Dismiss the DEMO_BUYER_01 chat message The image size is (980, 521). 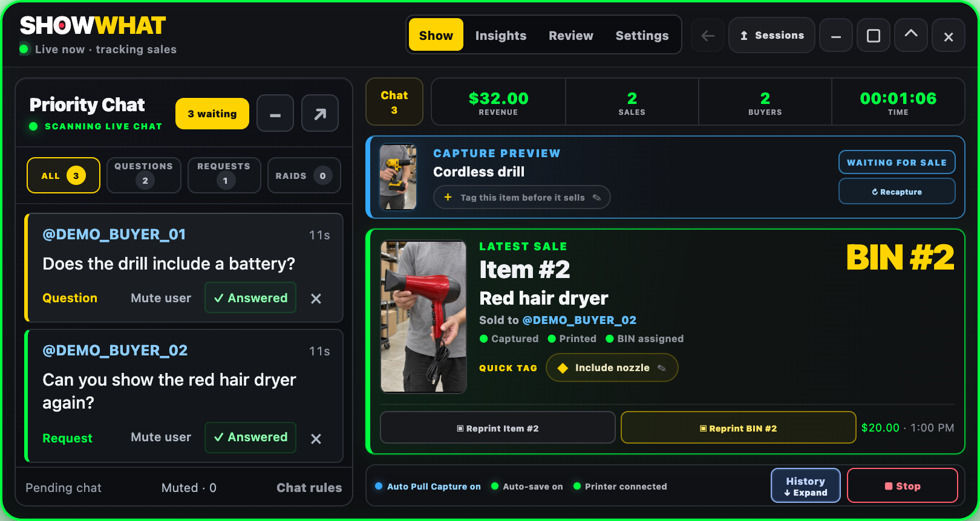(316, 299)
